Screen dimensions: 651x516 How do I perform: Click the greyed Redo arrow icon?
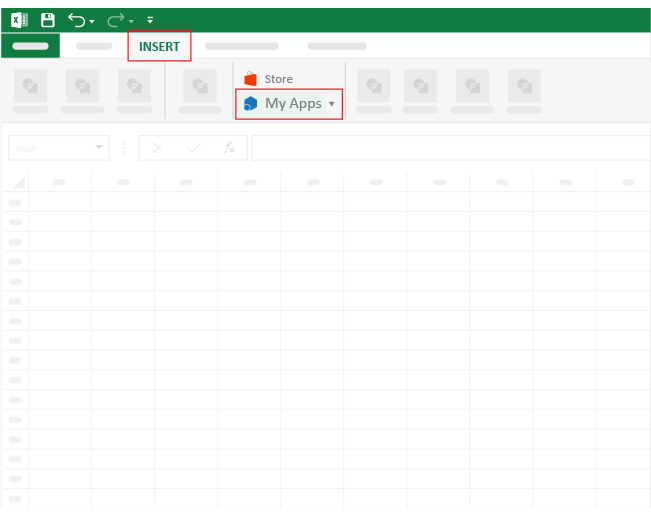click(115, 20)
